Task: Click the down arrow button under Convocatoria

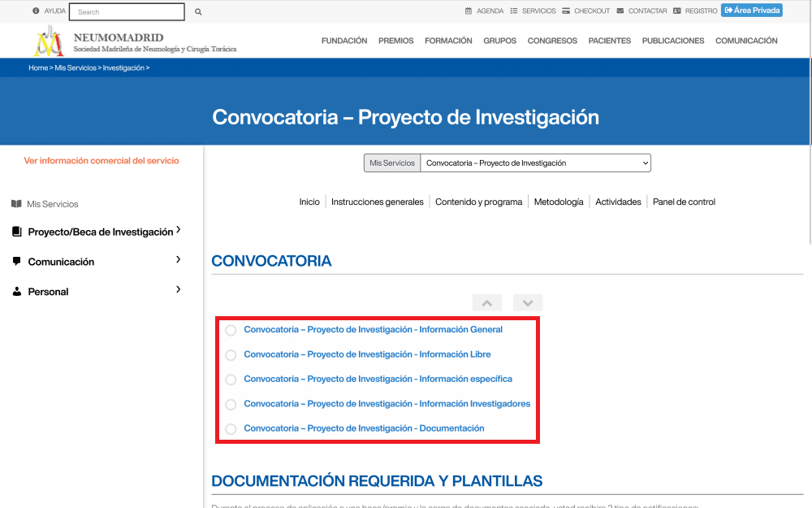Action: click(528, 303)
